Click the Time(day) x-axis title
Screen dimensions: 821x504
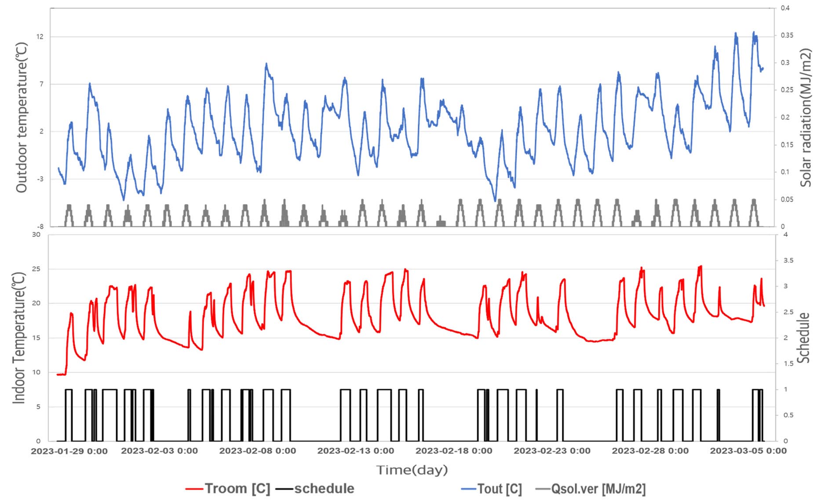click(x=412, y=470)
